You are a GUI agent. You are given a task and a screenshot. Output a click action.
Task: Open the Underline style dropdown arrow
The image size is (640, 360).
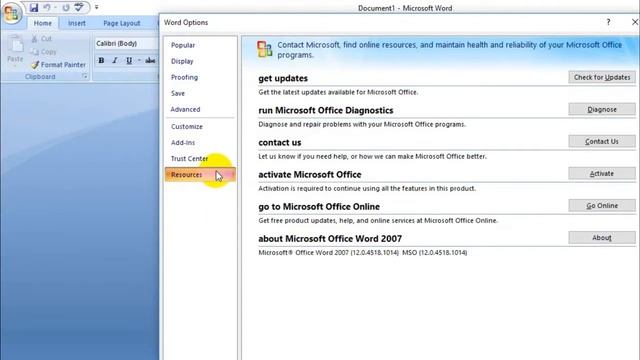pos(139,60)
